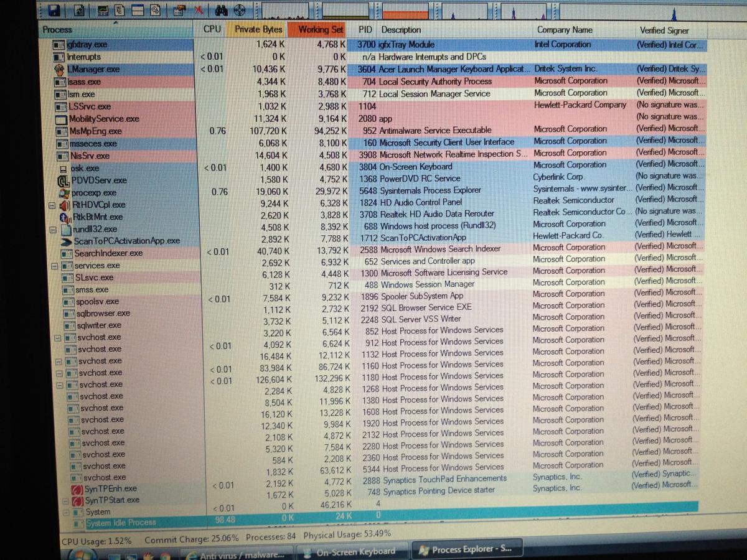Viewport: 747px width, 560px height.
Task: Sort by the PID column header
Action: (x=365, y=29)
